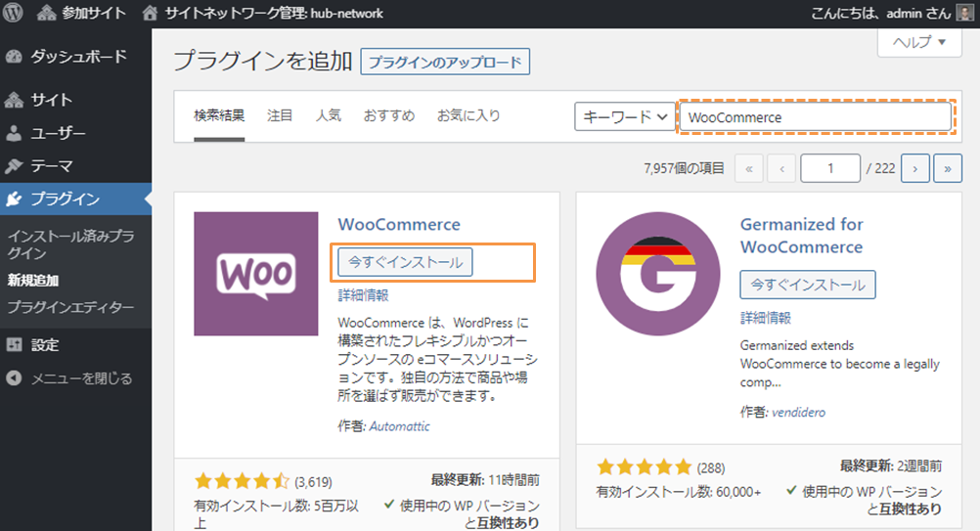Install Germanized with 今すぐインストール
The width and height of the screenshot is (980, 531).
[808, 285]
